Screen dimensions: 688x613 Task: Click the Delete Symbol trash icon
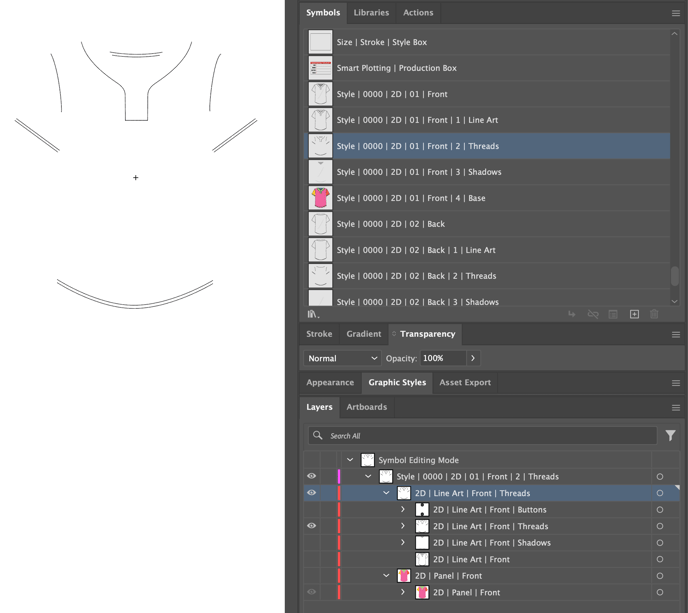point(654,314)
